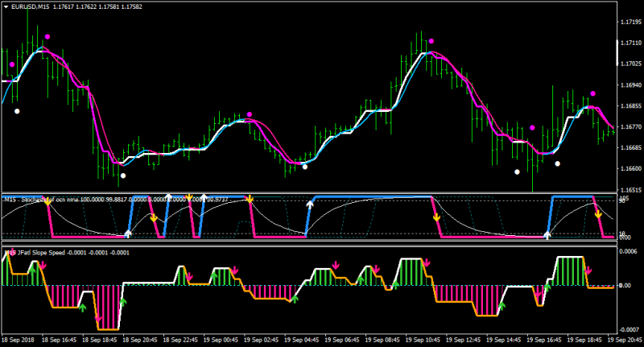644x347 pixels.
Task: Click the 1.16600 price level on the axis
Action: (630, 168)
